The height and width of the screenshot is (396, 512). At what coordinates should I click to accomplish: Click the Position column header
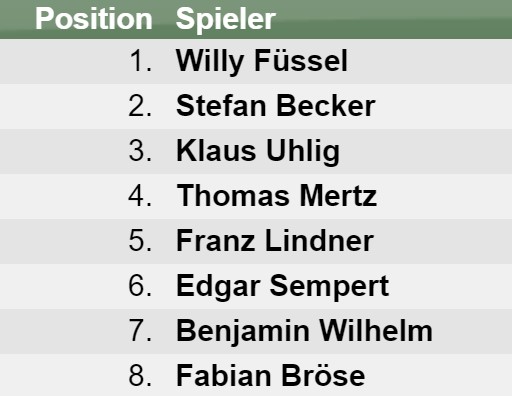pos(94,19)
